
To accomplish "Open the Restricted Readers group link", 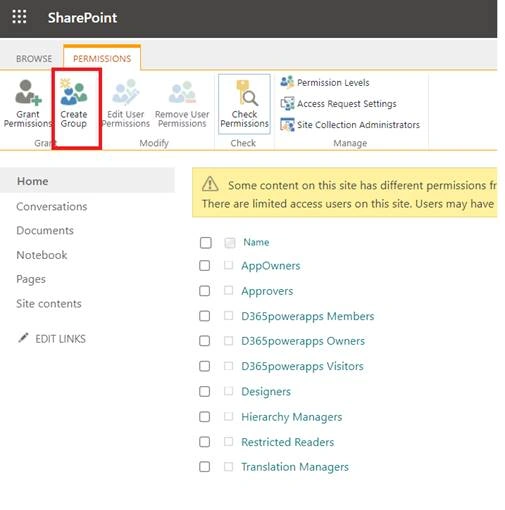I will [288, 442].
